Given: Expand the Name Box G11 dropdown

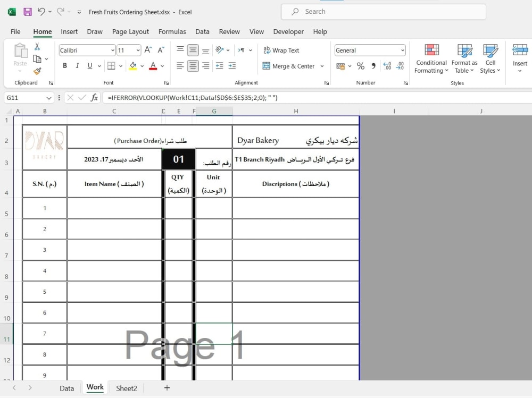Looking at the screenshot, I should coord(48,98).
